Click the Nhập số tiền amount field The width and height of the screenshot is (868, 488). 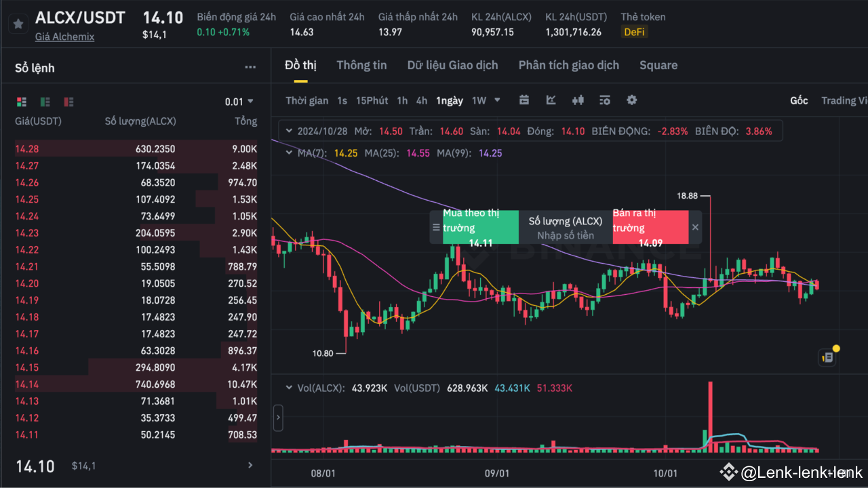pyautogui.click(x=565, y=235)
